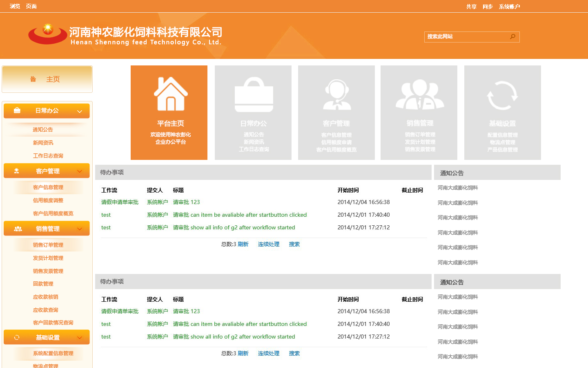Screen dimensions: 588x368
Task: Click 开始时间 column header in first task table
Action: 348,190
